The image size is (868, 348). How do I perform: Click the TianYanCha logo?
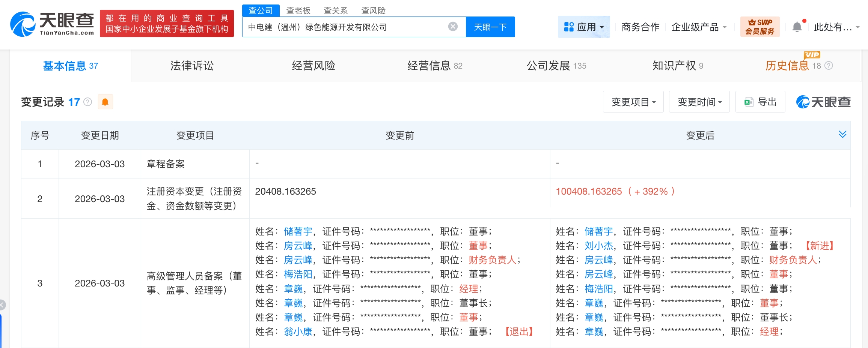click(x=52, y=24)
